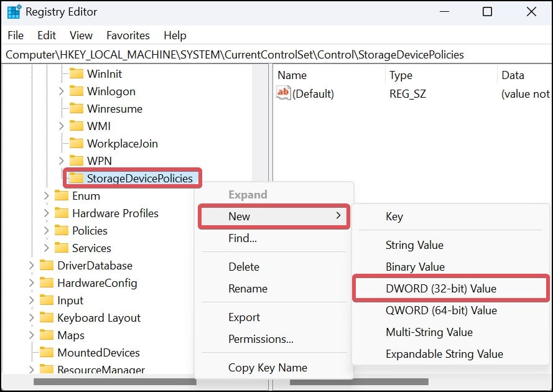The width and height of the screenshot is (553, 392).
Task: Choose DWORD (32-bit) Value
Action: [x=440, y=288]
